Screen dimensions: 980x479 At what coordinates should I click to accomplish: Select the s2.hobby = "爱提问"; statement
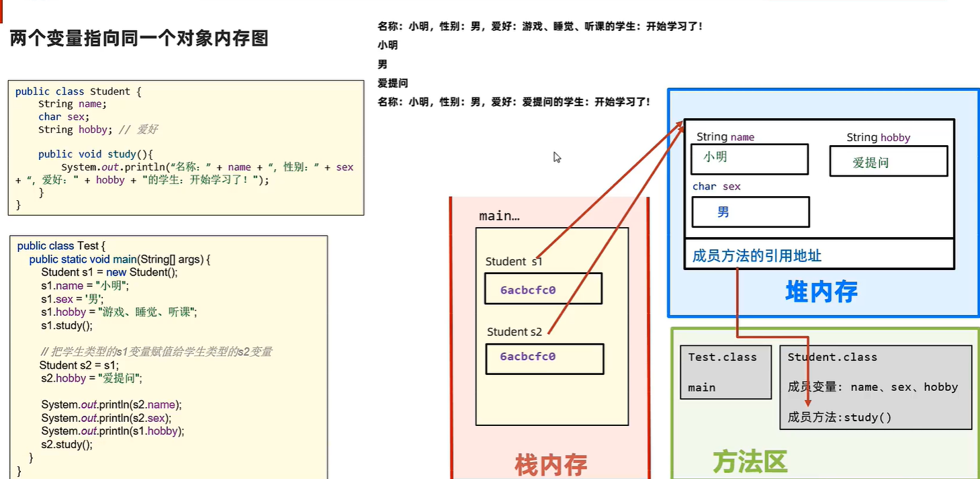(92, 378)
